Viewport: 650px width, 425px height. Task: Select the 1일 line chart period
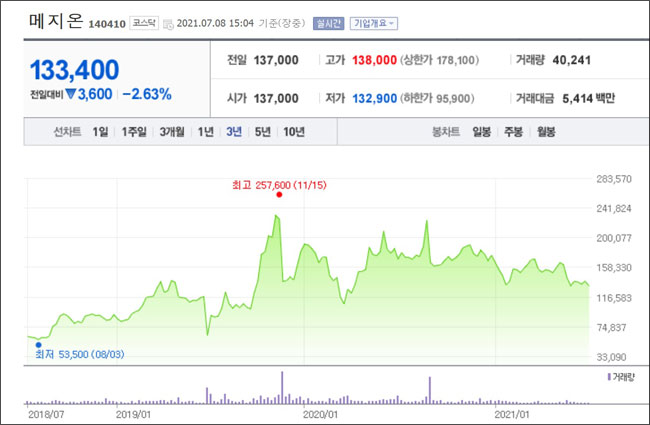point(100,131)
